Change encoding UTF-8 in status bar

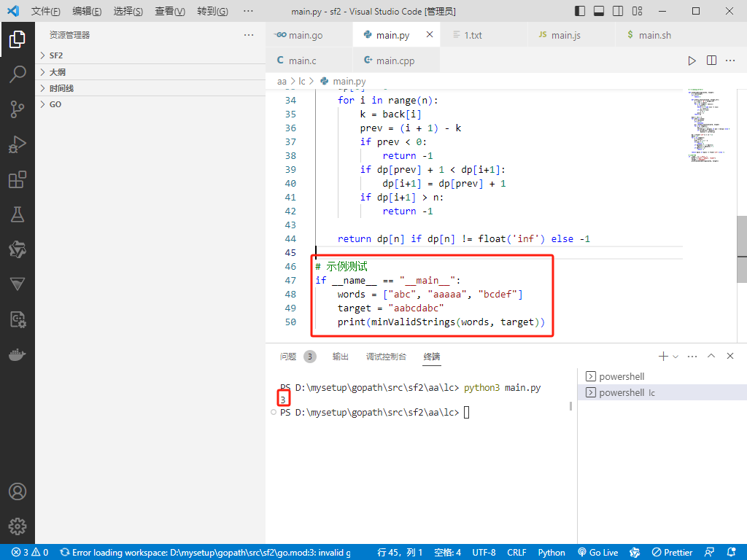coord(484,553)
